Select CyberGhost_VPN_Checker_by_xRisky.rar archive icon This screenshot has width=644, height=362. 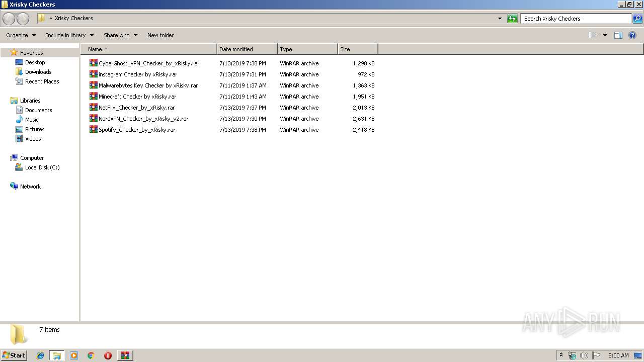[93, 63]
